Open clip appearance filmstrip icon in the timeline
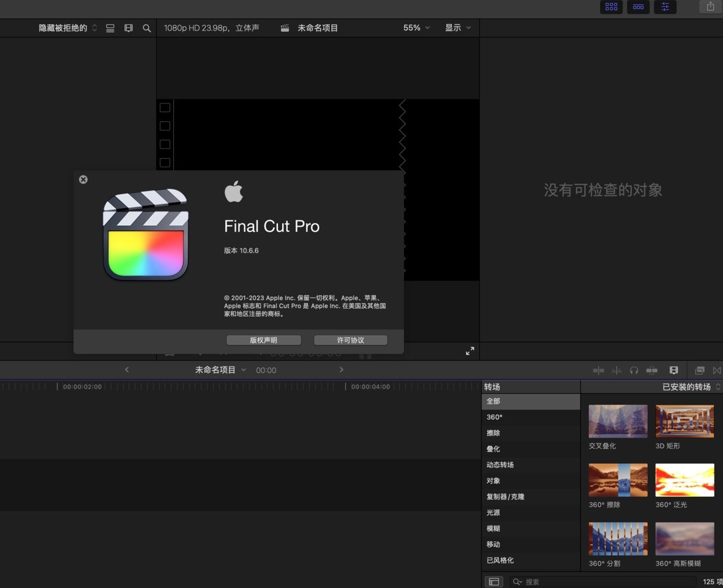Image resolution: width=723 pixels, height=588 pixels. click(674, 370)
